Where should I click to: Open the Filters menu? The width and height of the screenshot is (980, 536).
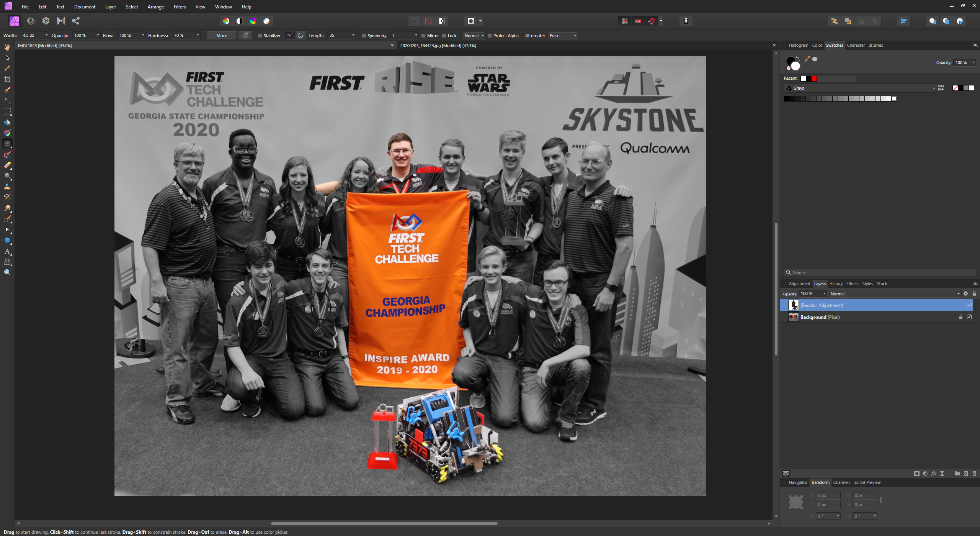pyautogui.click(x=180, y=7)
